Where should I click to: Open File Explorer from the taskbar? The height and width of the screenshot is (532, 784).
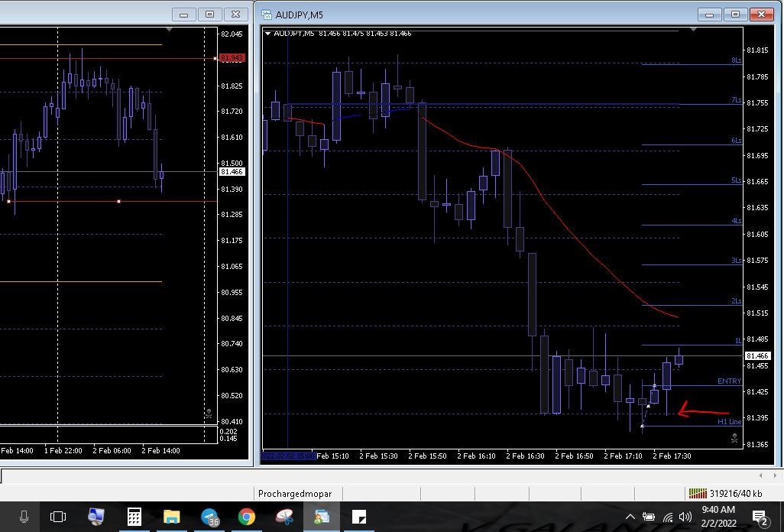point(171,517)
